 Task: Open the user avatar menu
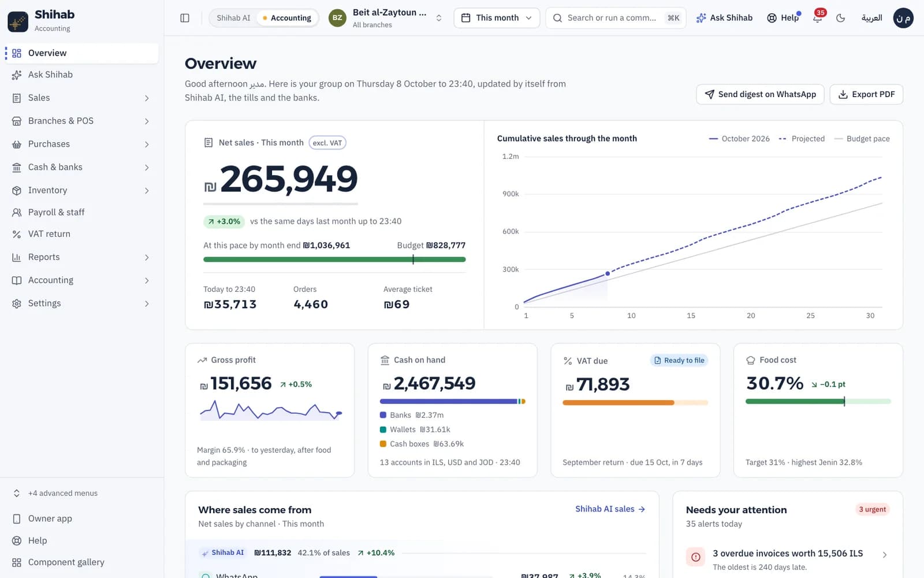[903, 18]
